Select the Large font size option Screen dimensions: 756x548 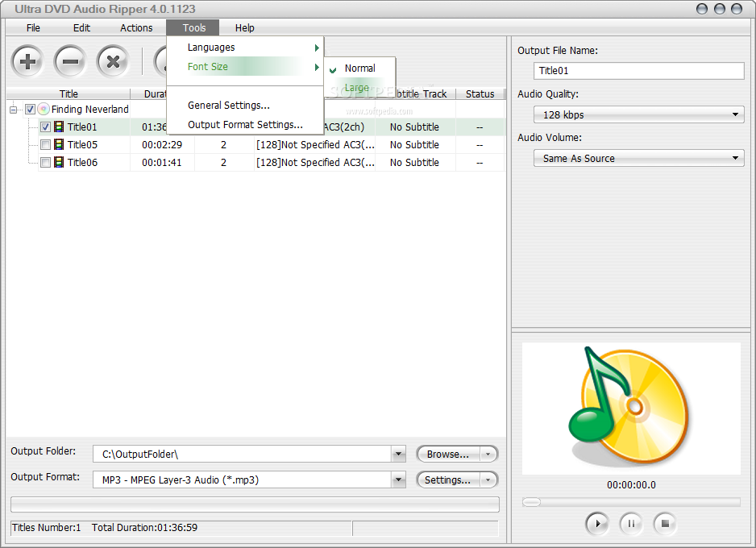click(359, 88)
